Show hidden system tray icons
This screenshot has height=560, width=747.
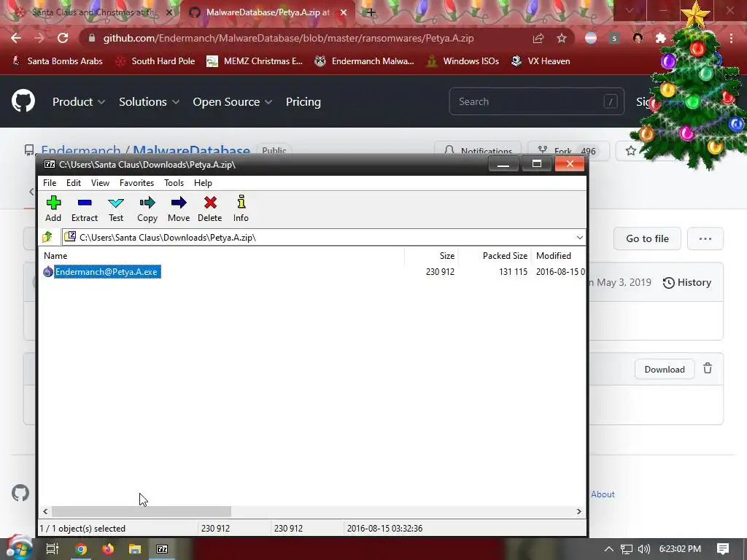(x=609, y=549)
